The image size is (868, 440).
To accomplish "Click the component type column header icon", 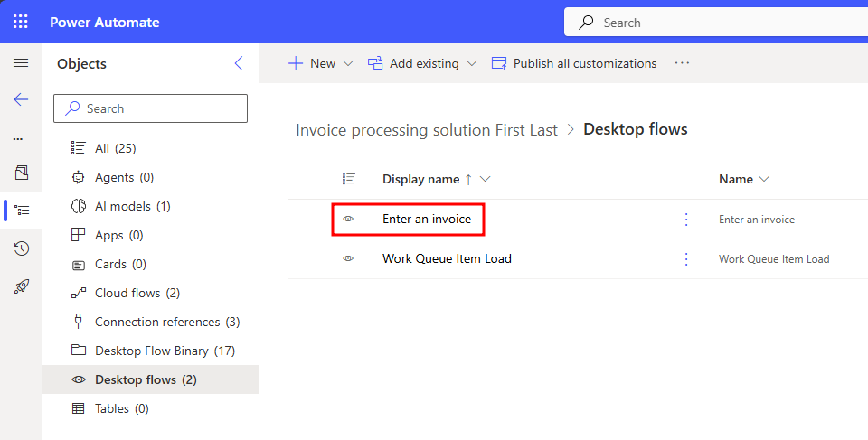I will click(348, 179).
